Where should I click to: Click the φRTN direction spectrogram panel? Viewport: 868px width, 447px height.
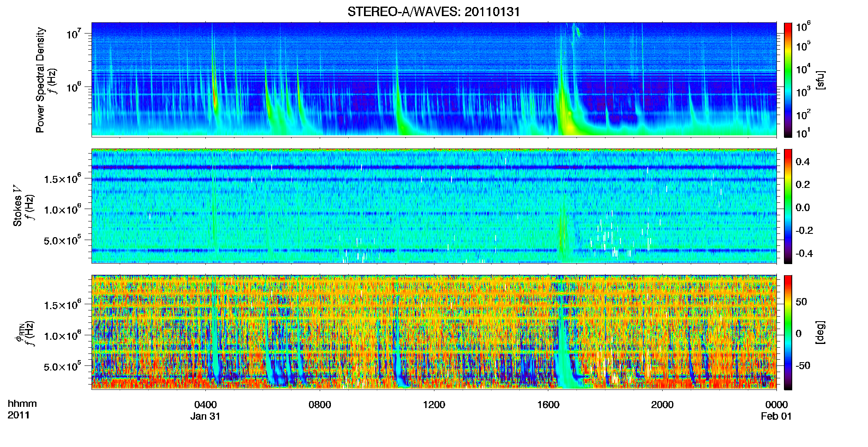(434, 332)
